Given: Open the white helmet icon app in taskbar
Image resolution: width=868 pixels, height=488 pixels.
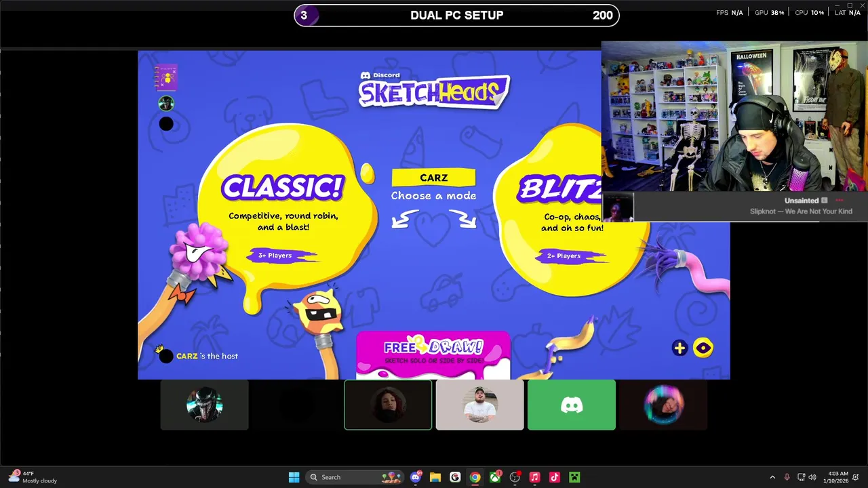Looking at the screenshot, I should (x=455, y=477).
